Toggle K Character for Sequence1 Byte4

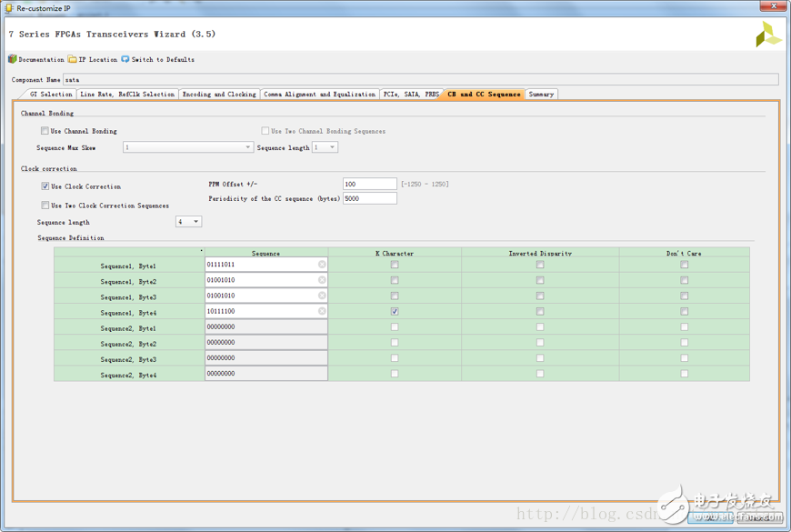(395, 311)
